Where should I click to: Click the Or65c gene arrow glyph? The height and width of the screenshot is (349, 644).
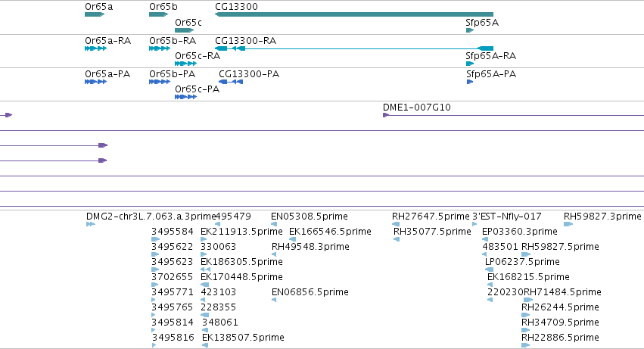[184, 30]
